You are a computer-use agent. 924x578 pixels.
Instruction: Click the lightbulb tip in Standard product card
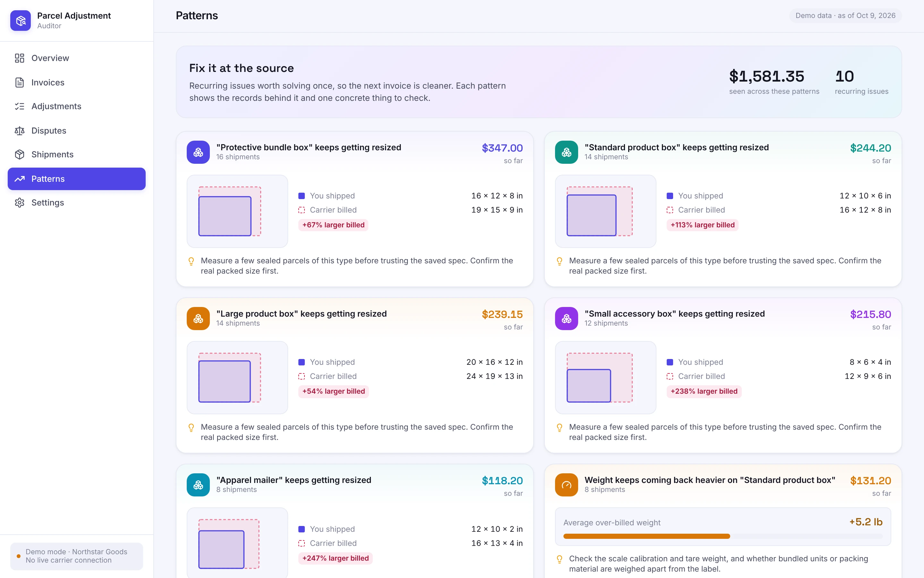[x=559, y=261]
